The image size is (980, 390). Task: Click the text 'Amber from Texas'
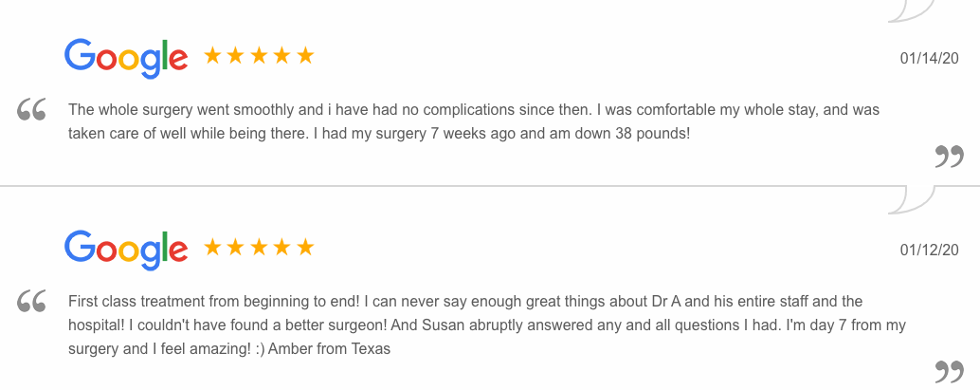click(x=330, y=348)
